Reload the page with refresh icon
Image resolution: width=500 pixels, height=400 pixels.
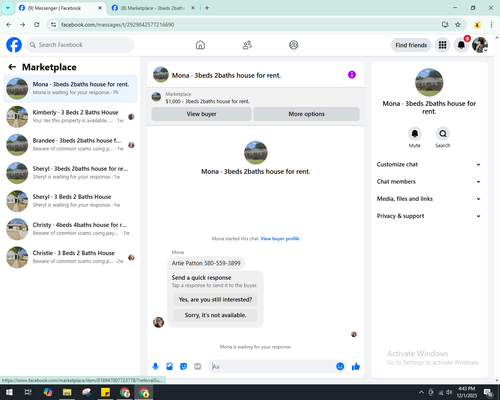point(37,25)
